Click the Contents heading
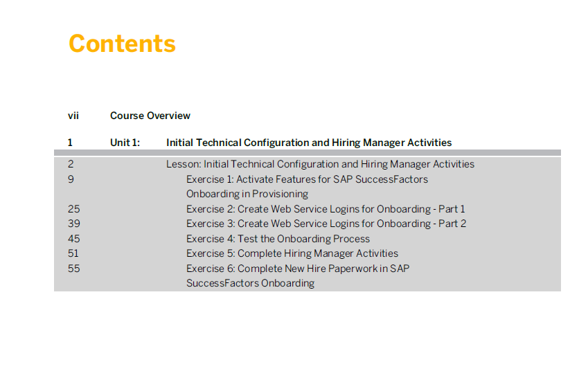Viewport: 588px width, 380px height. [x=123, y=44]
